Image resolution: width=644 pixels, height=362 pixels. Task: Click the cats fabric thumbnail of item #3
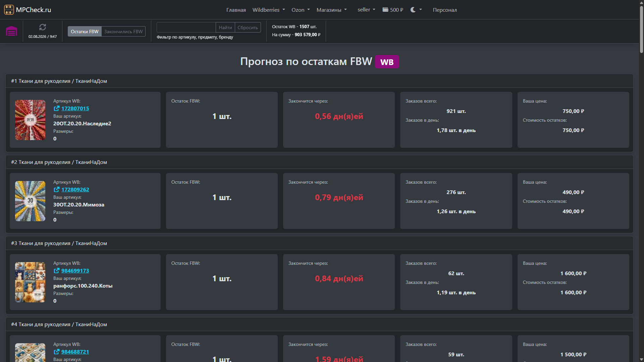[x=30, y=282]
